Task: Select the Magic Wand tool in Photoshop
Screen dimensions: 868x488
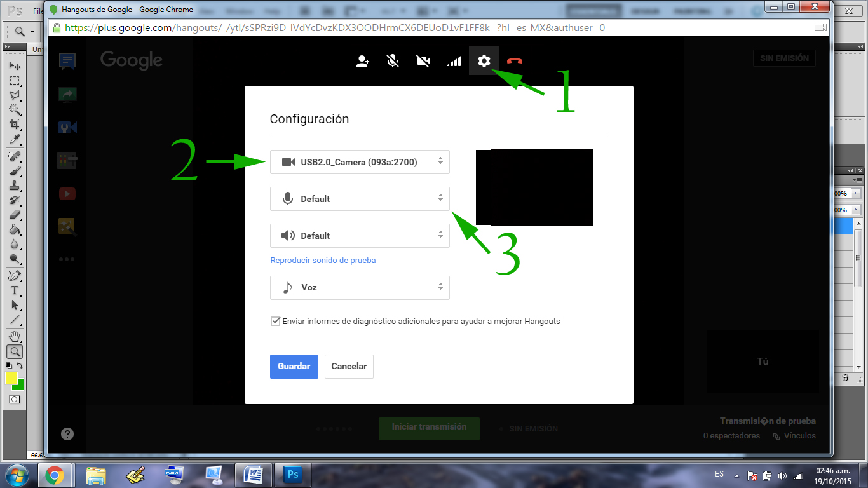Action: pyautogui.click(x=15, y=110)
